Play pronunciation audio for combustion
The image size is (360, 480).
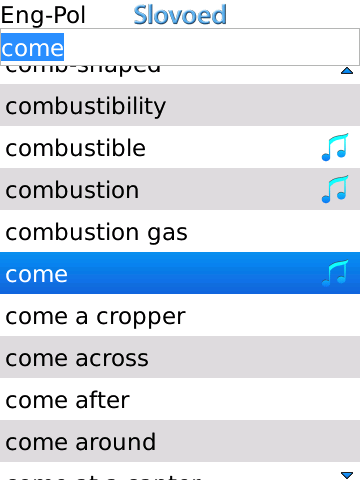[335, 189]
